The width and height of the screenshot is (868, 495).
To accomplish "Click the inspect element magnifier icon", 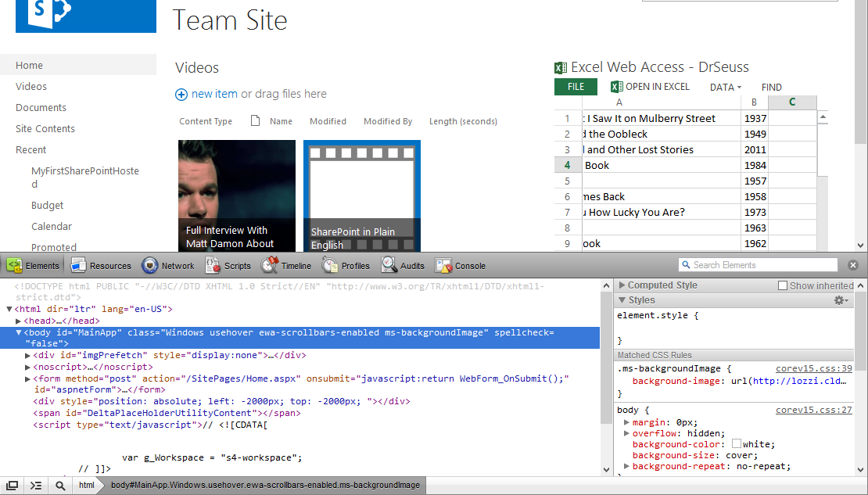I will coord(60,486).
